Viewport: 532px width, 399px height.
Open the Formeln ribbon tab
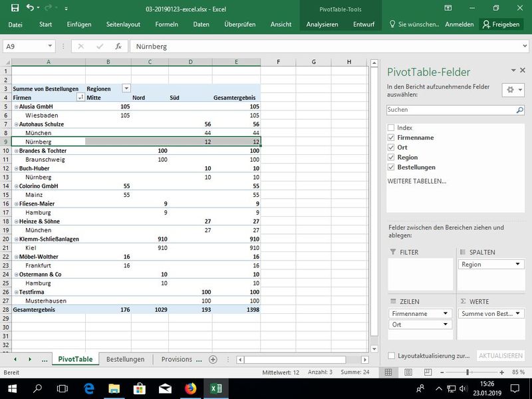pos(167,25)
